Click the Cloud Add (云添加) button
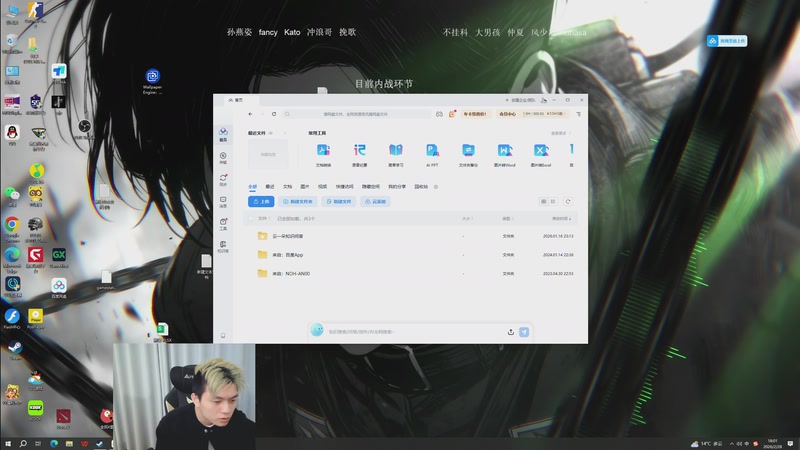Viewport: 800px width, 450px height. [376, 202]
